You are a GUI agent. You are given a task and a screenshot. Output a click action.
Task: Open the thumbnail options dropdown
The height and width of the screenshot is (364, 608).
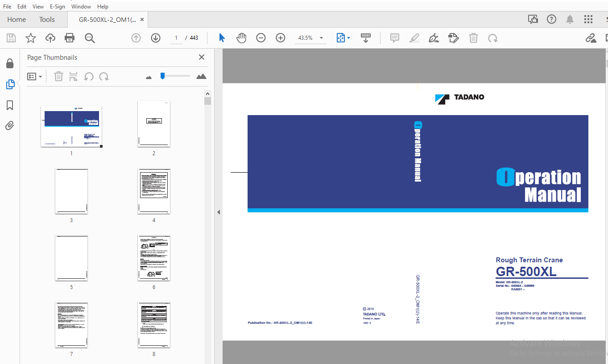pyautogui.click(x=35, y=77)
